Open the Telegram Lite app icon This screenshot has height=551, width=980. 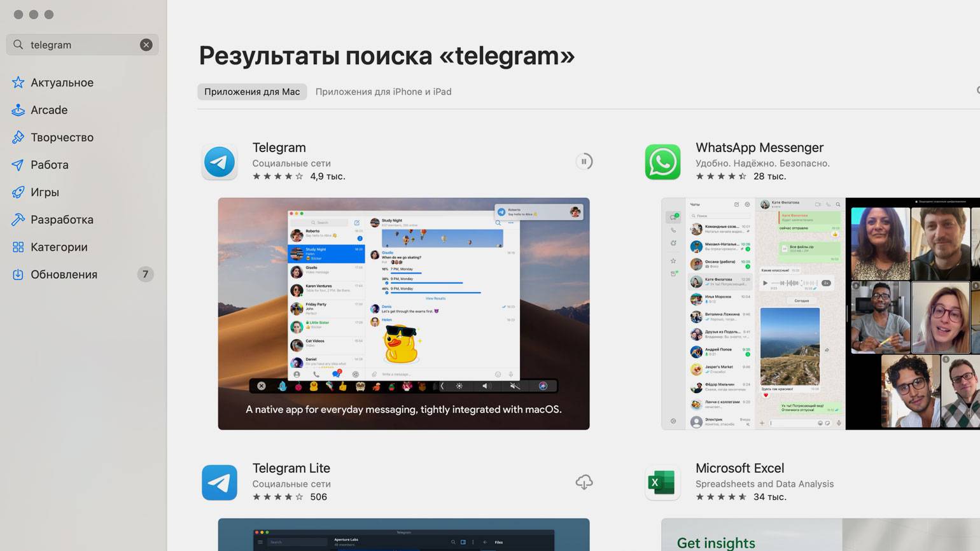click(x=220, y=482)
